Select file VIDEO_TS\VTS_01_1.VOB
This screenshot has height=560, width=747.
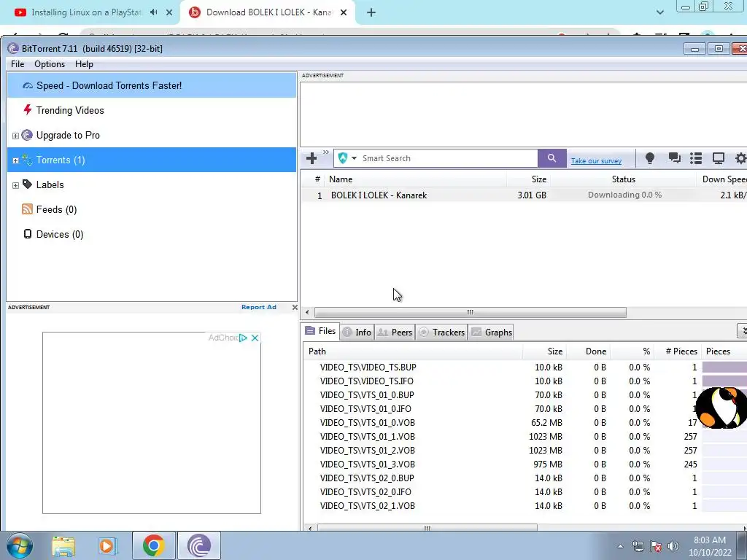click(368, 437)
